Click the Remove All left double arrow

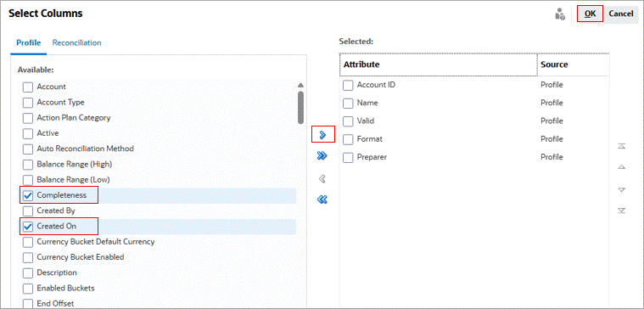[x=322, y=199]
